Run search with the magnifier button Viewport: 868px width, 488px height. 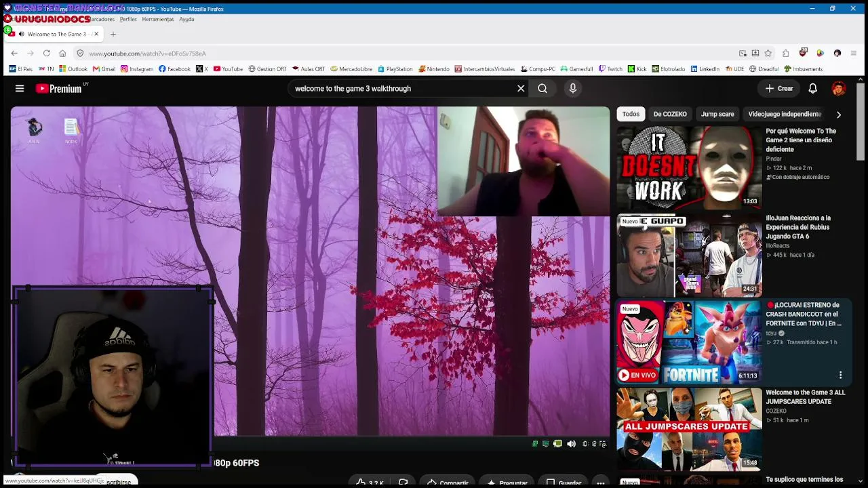click(542, 88)
